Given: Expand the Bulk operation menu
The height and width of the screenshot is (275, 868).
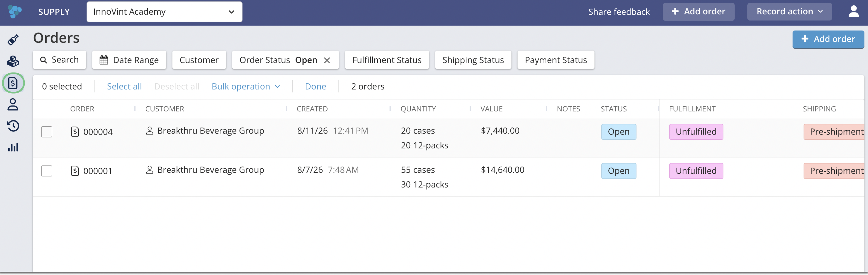Looking at the screenshot, I should coord(246,86).
